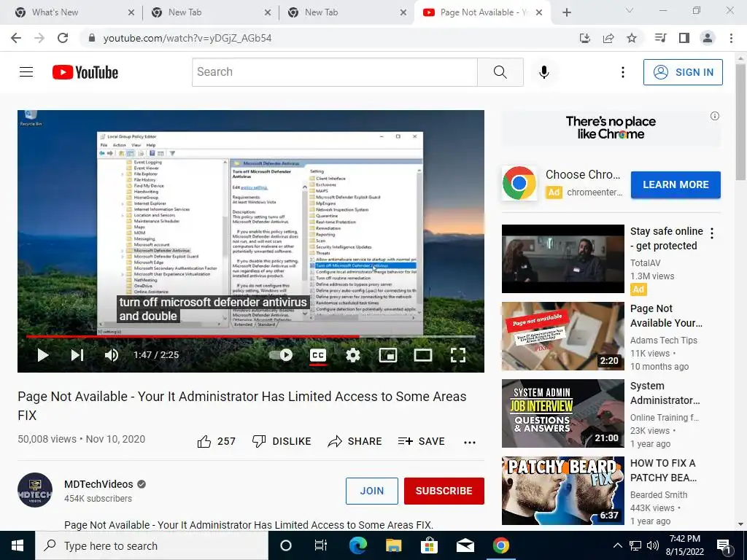Open Microsoft Store from taskbar

click(429, 545)
